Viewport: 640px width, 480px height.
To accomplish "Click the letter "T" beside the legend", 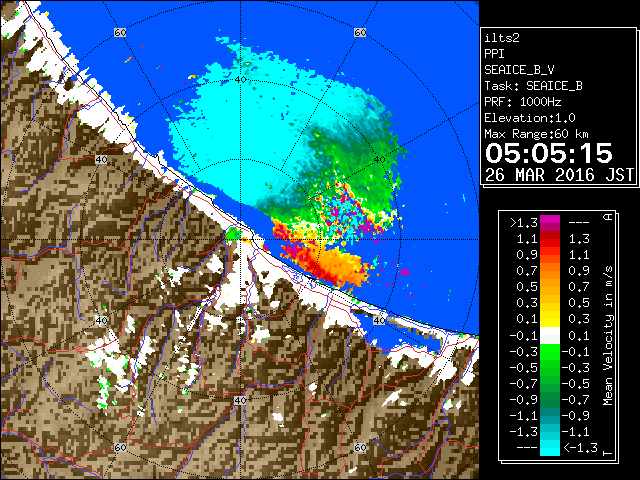I will [608, 453].
